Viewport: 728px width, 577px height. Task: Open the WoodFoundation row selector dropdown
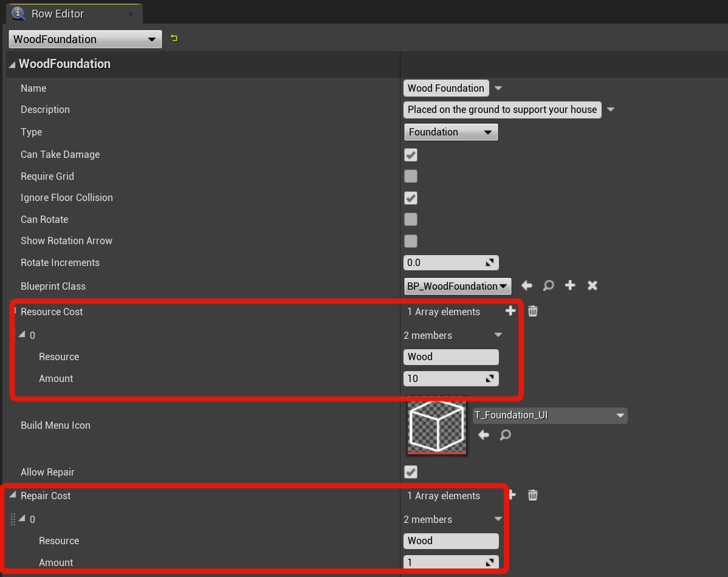click(x=85, y=39)
